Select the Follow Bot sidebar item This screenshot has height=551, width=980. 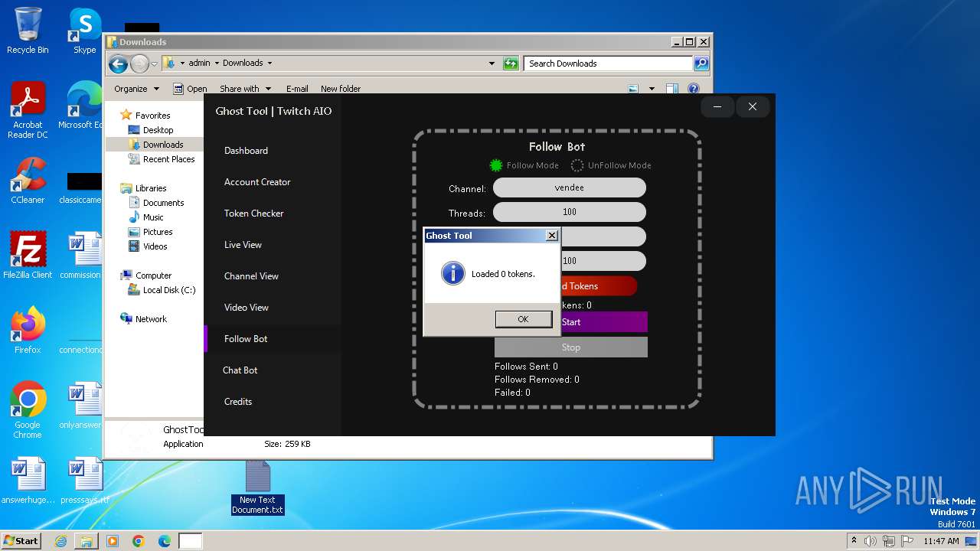point(273,339)
